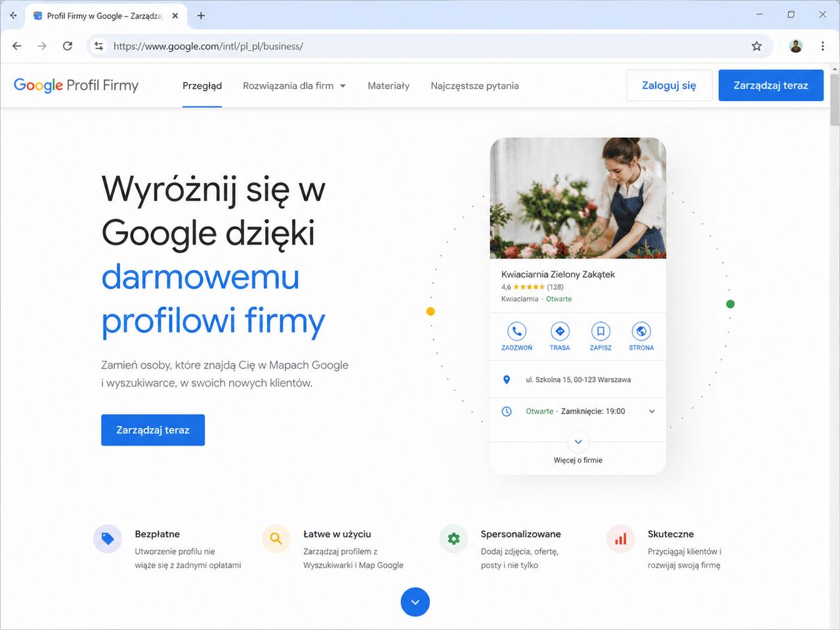Viewport: 840px width, 630px height.
Task: Open site information icon in address bar
Action: point(99,46)
